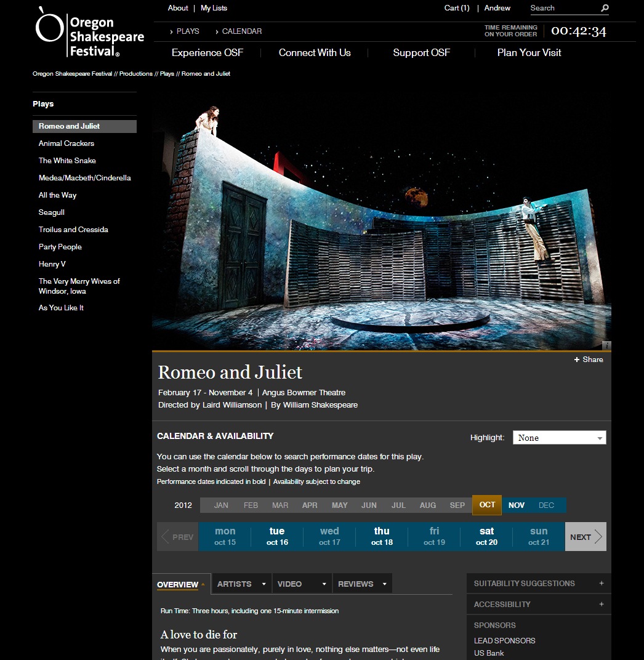Select the JAN month
Screen dimensions: 644x660
click(221, 505)
